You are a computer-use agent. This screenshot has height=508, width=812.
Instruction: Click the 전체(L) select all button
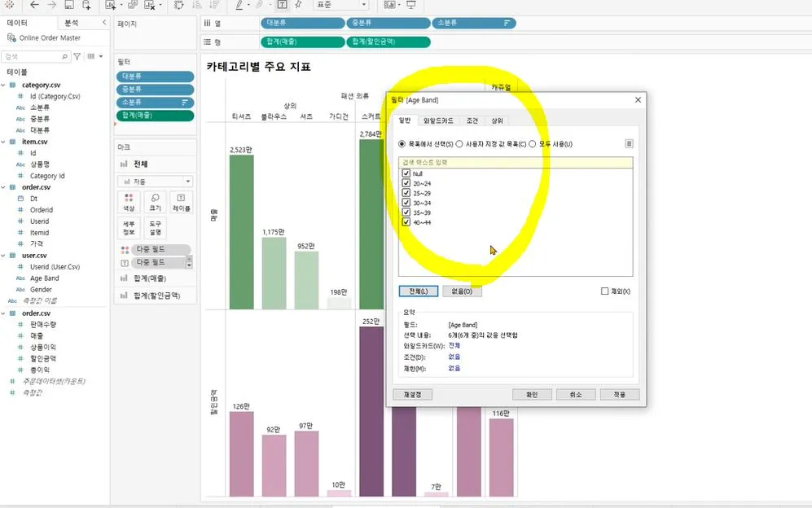(x=419, y=291)
